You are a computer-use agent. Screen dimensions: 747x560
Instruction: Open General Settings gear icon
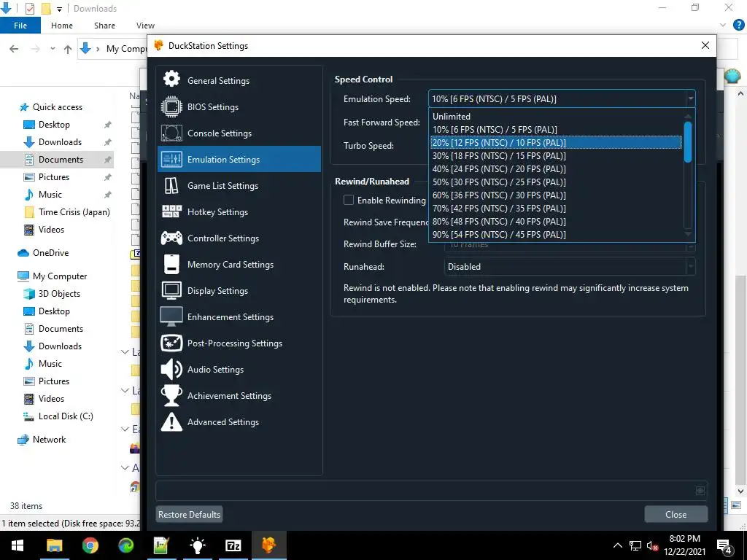coord(171,79)
